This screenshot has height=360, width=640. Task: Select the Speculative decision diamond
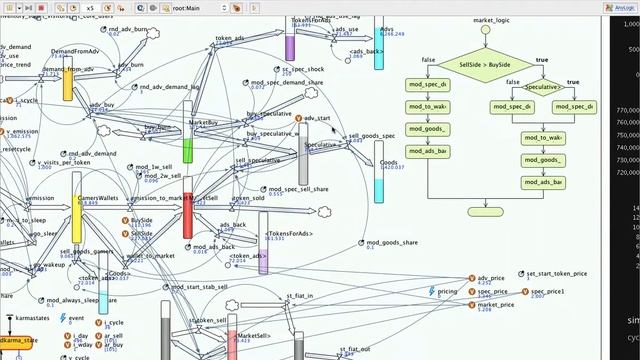[543, 87]
